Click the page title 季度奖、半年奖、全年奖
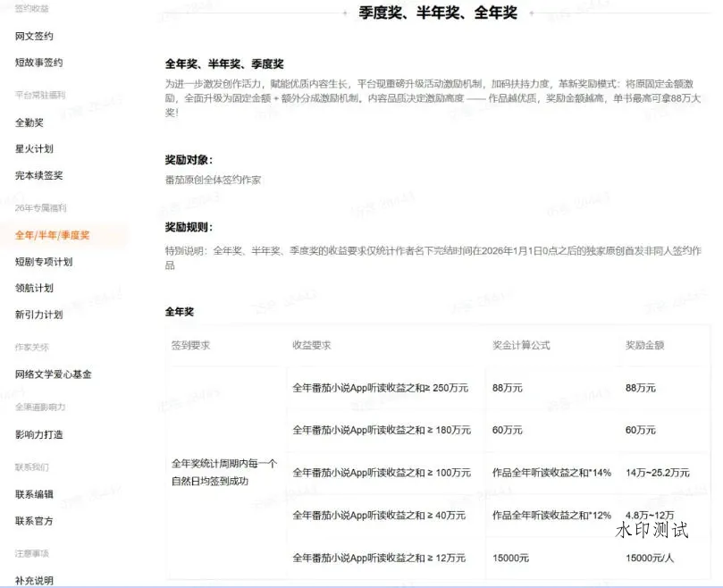Image resolution: width=723 pixels, height=588 pixels. click(438, 13)
